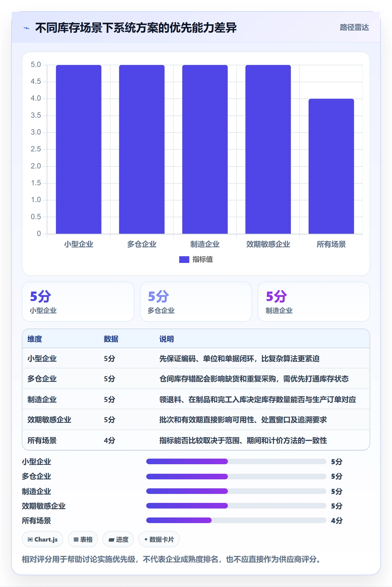Select the 效期敏感企业 cell in the table
Viewport: 392px width, 587px height.
click(49, 420)
